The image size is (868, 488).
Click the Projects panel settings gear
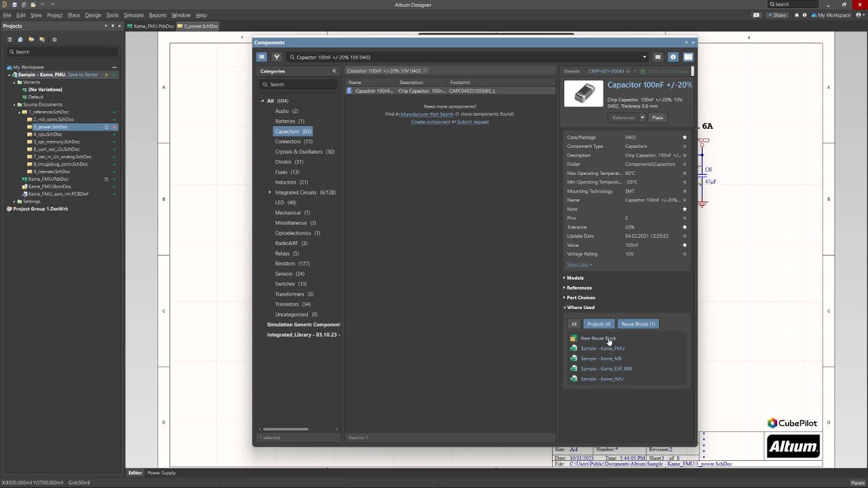(54, 39)
